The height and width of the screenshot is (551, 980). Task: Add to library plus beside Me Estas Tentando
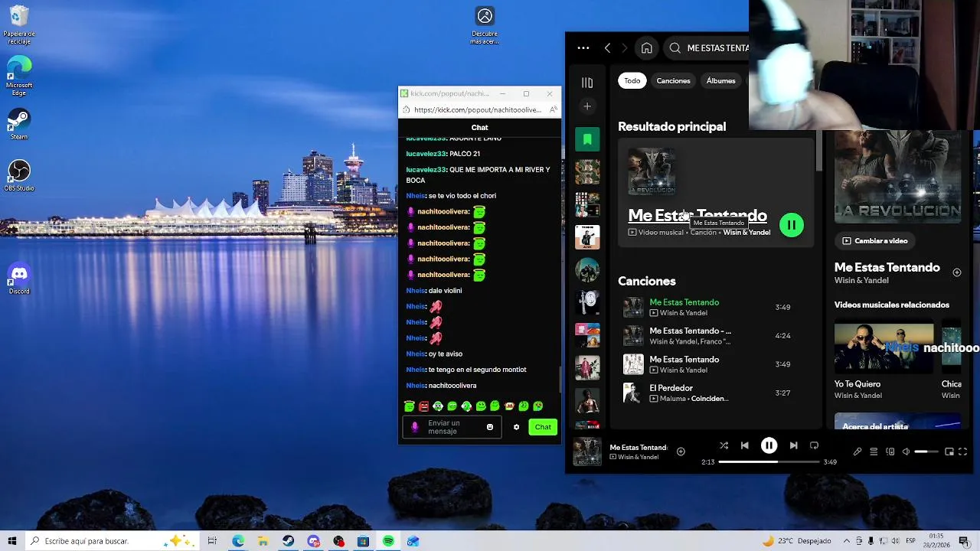(x=956, y=272)
